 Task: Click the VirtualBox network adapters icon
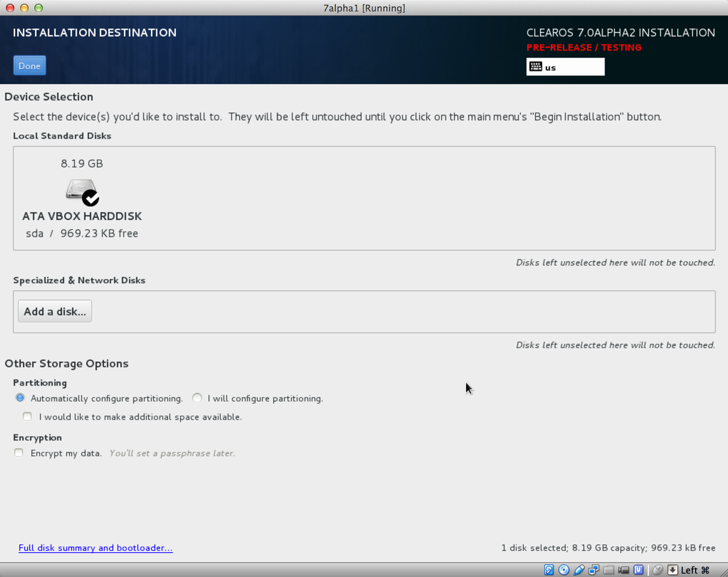click(594, 570)
